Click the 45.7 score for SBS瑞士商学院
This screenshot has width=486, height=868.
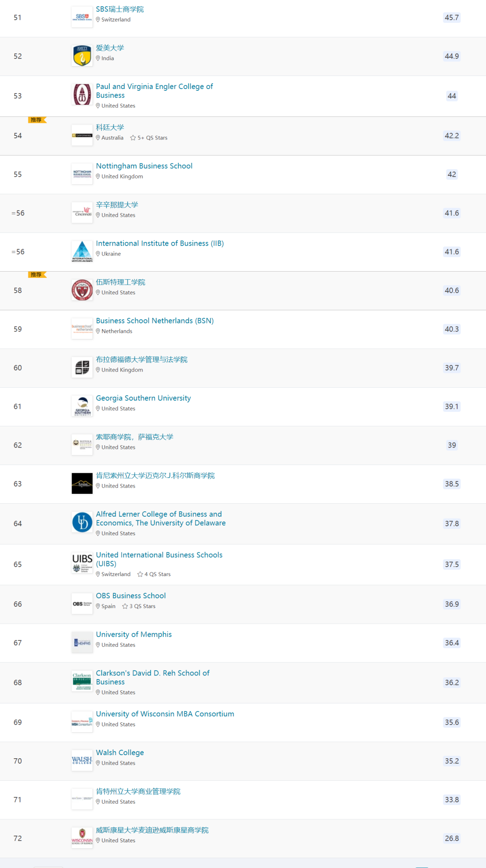tap(452, 18)
